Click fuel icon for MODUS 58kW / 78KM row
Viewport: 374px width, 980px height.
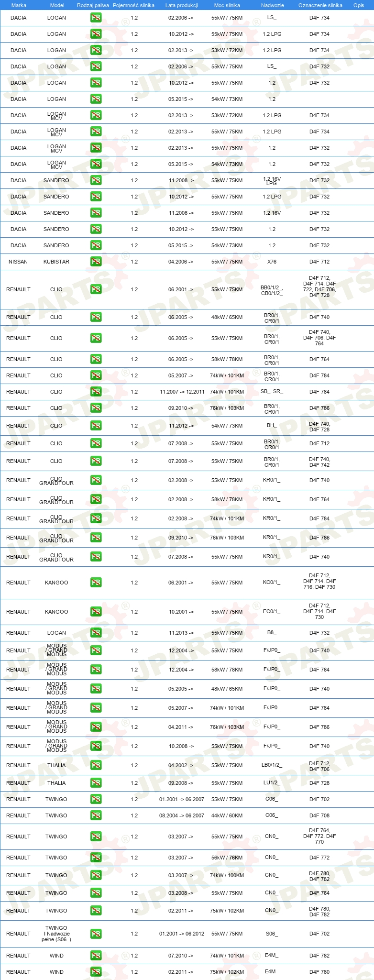[96, 670]
